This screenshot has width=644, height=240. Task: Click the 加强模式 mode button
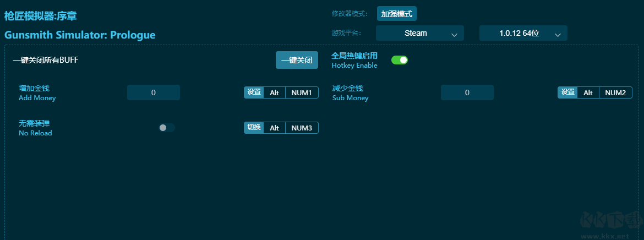tap(396, 14)
